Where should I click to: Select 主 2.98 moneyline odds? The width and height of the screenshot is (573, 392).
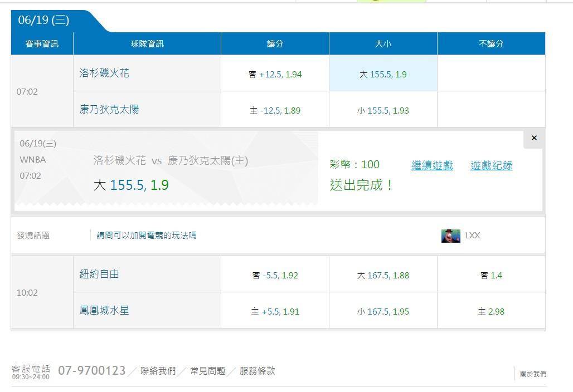tap(491, 311)
